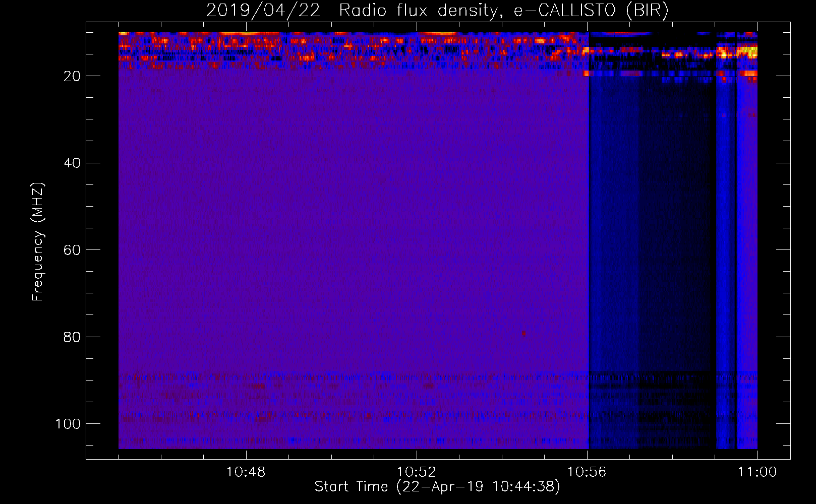This screenshot has width=816, height=504.
Task: Click the '11:00' time tick label
Action: tap(757, 472)
